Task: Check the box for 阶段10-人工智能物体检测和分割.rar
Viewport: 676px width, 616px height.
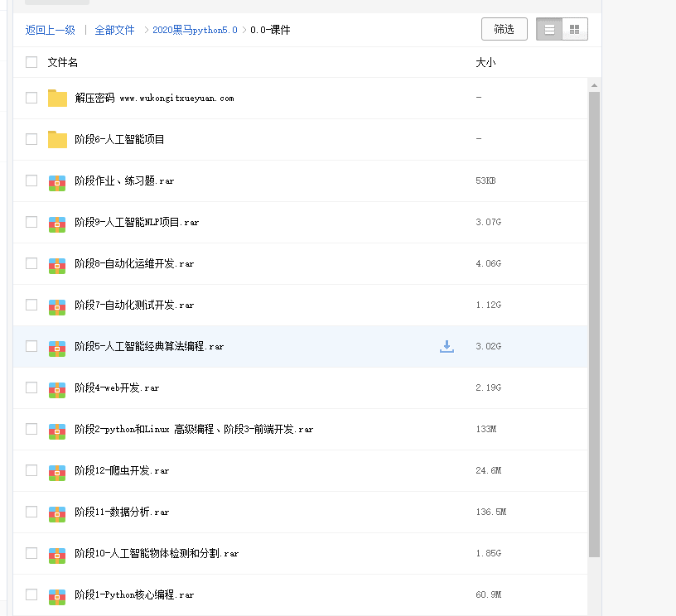Action: (31, 553)
